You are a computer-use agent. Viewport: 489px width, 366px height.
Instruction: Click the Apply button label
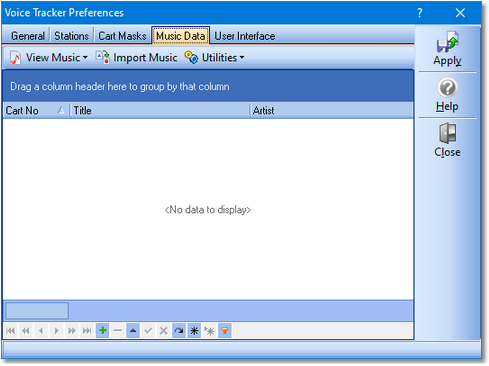[447, 61]
